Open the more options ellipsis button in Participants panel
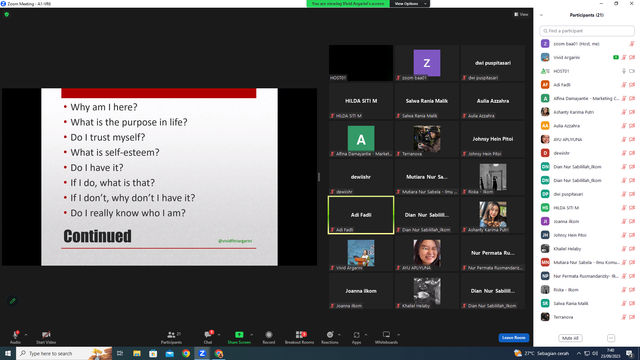The width and height of the screenshot is (640, 360). tap(611, 338)
